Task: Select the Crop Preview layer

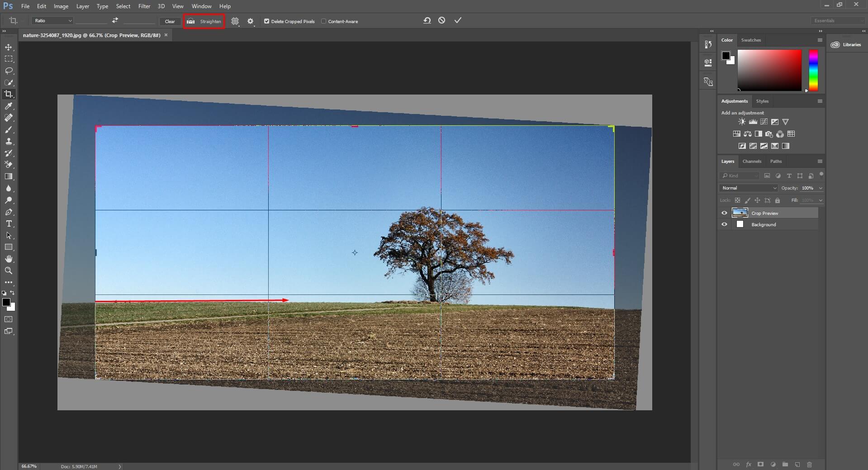Action: coord(770,213)
